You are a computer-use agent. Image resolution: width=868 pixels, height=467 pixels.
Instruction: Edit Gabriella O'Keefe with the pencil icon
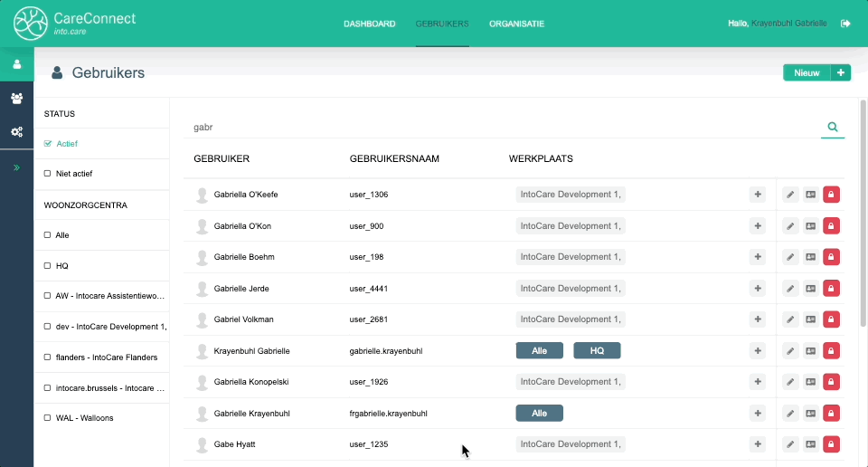pos(790,195)
